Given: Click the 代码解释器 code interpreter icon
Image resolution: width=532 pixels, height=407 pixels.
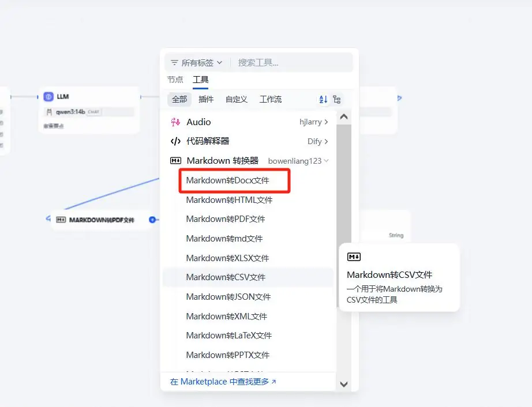Looking at the screenshot, I should 176,141.
